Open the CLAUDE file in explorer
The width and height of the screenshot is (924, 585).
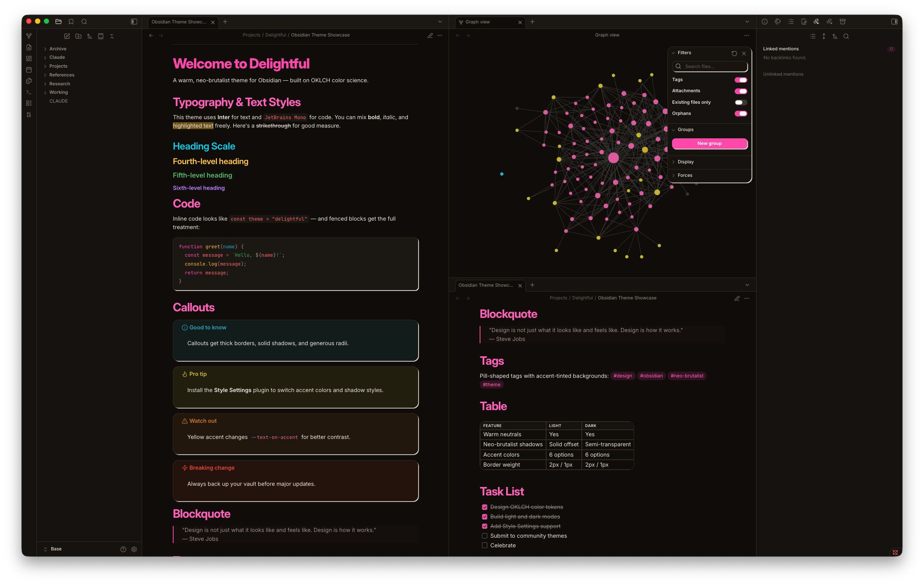point(58,101)
